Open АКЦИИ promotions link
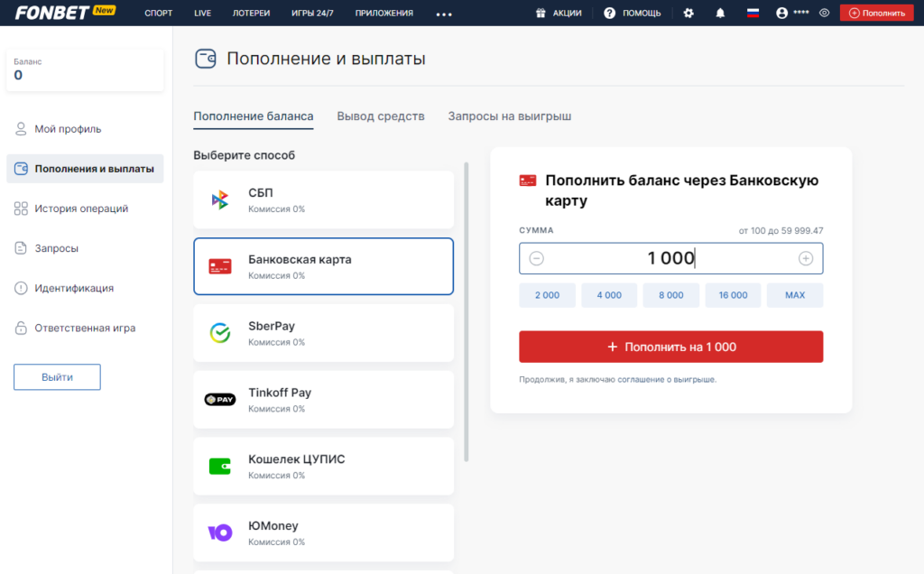 pos(567,13)
